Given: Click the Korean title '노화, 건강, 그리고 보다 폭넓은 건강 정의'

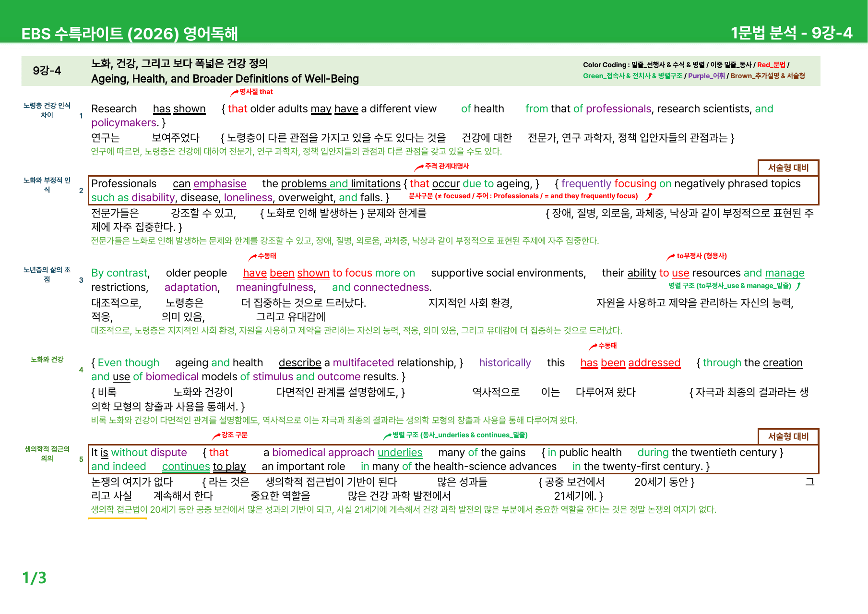Looking at the screenshot, I should point(179,63).
